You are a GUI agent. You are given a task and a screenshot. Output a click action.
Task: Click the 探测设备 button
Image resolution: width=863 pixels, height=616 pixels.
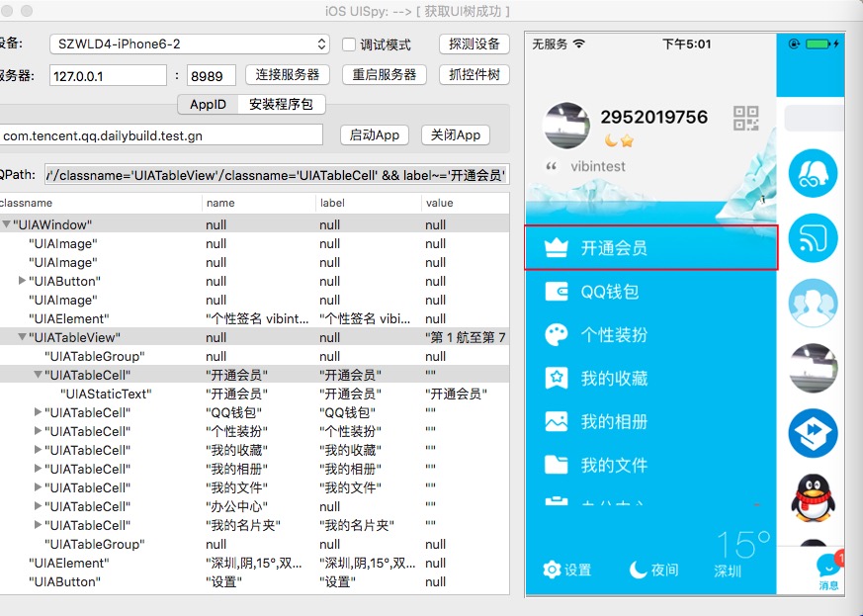[475, 44]
